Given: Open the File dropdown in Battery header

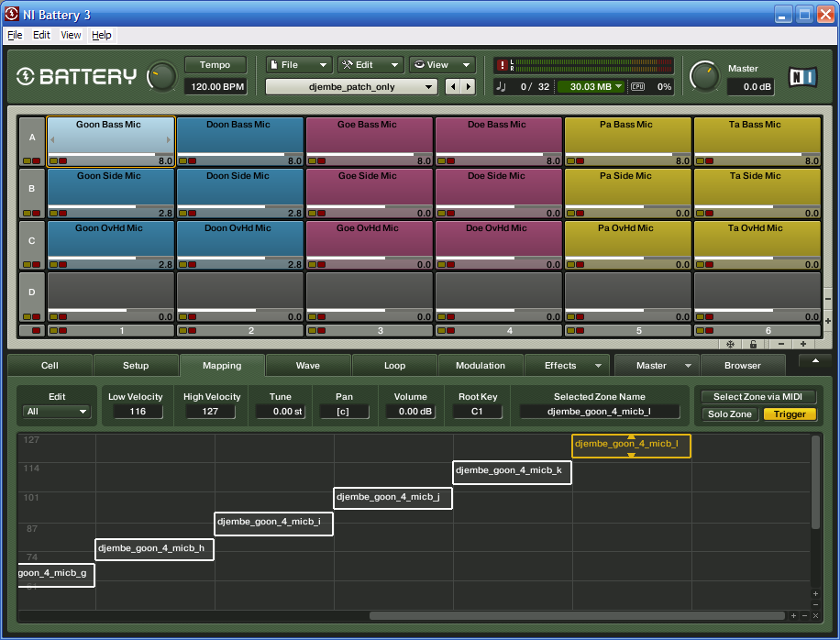Looking at the screenshot, I should pyautogui.click(x=299, y=65).
